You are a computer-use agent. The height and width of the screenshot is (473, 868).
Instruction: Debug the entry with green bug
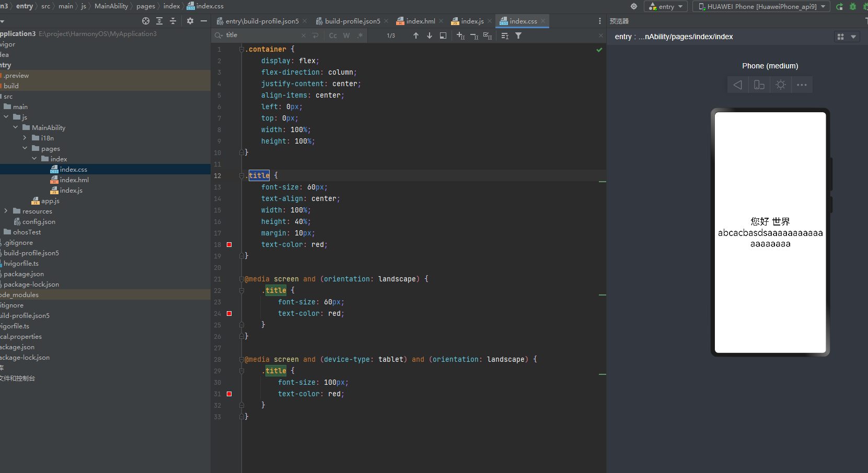click(x=853, y=6)
